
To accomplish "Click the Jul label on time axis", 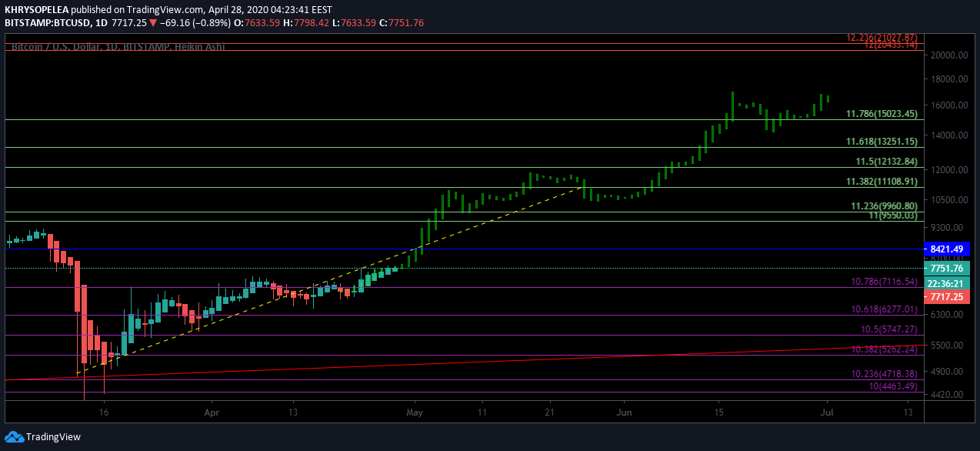I will pyautogui.click(x=826, y=413).
